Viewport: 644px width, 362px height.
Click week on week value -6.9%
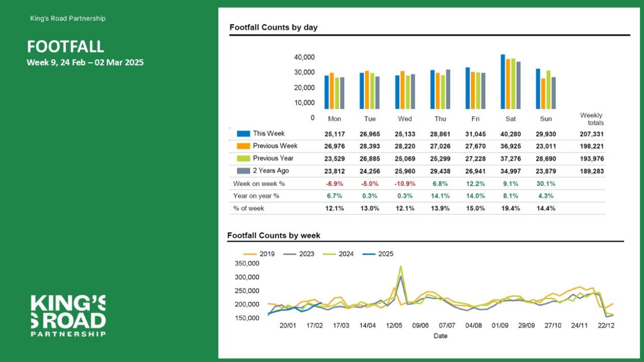335,184
